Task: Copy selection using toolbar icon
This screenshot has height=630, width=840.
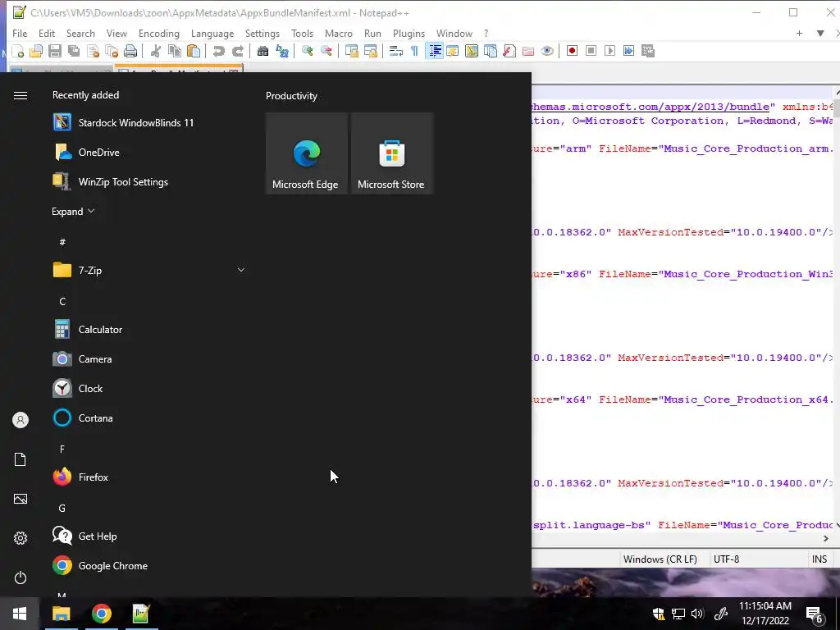Action: click(x=175, y=51)
